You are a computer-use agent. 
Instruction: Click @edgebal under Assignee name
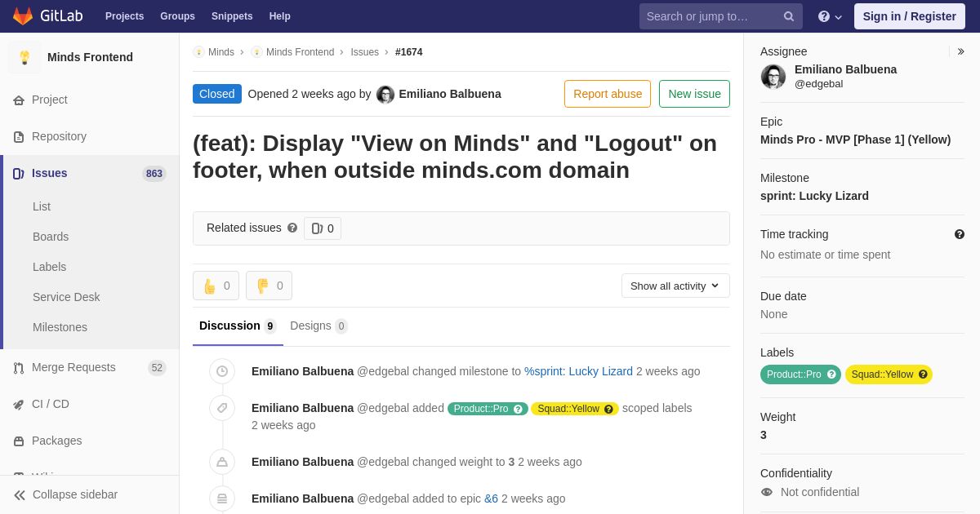click(818, 84)
